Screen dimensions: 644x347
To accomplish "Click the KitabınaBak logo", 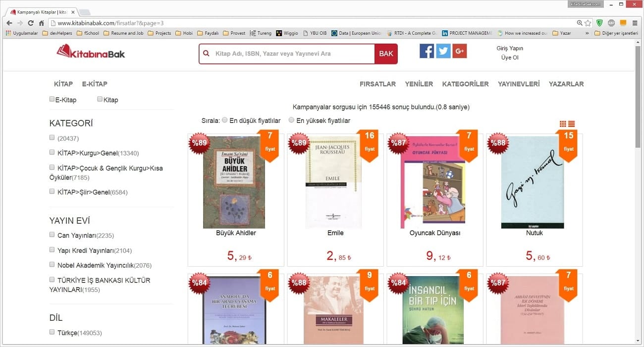I will click(91, 52).
